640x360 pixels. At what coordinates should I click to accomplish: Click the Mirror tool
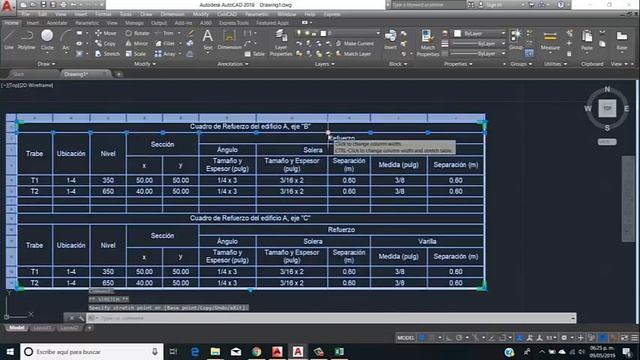click(137, 43)
